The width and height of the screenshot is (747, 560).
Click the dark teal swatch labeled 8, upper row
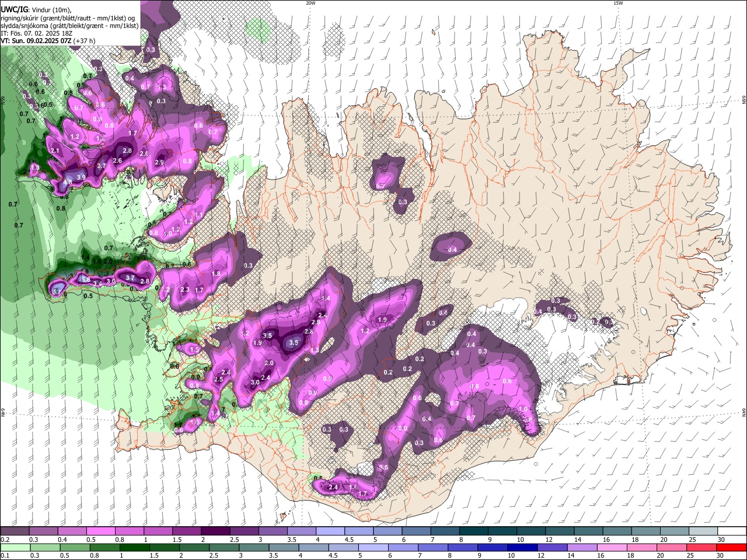coord(474,531)
